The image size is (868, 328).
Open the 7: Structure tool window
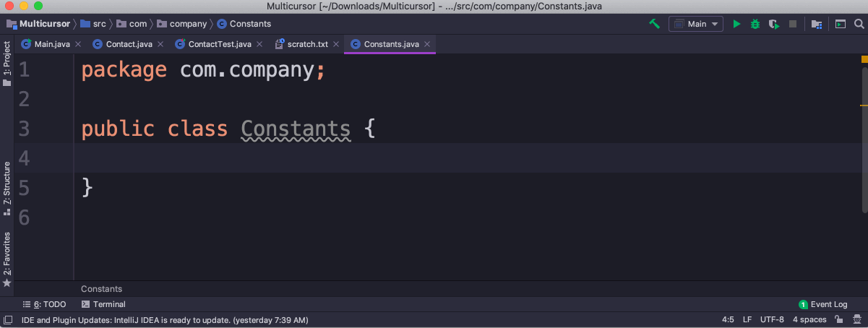[7, 188]
